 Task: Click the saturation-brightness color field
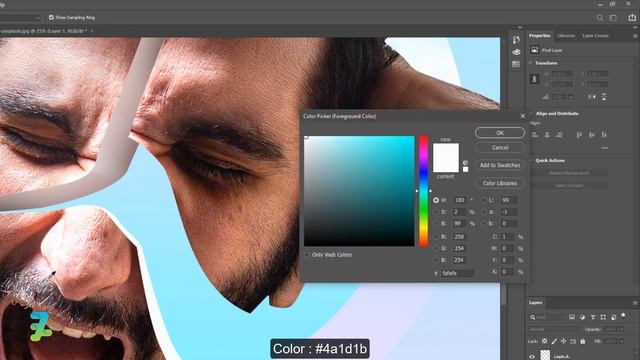[x=359, y=191]
